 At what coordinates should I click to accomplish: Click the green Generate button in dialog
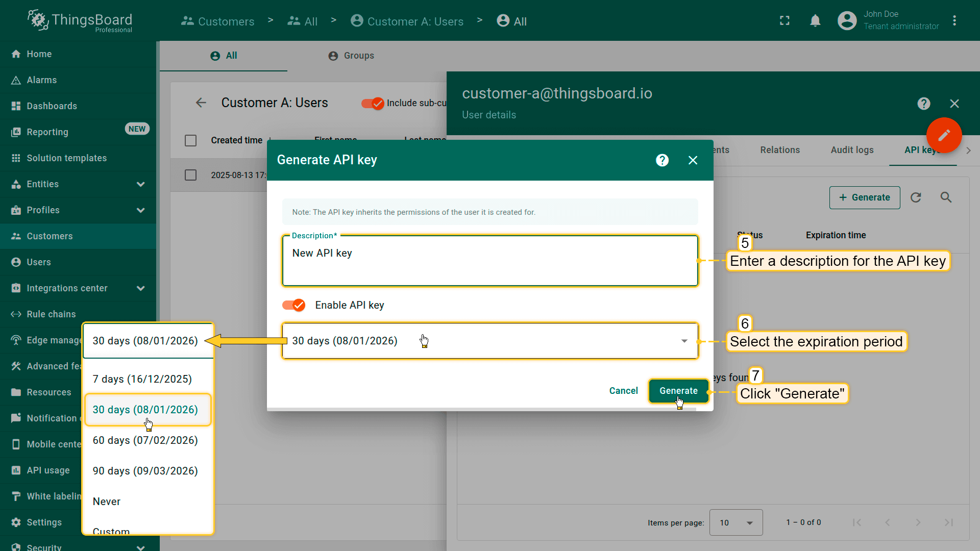click(678, 391)
